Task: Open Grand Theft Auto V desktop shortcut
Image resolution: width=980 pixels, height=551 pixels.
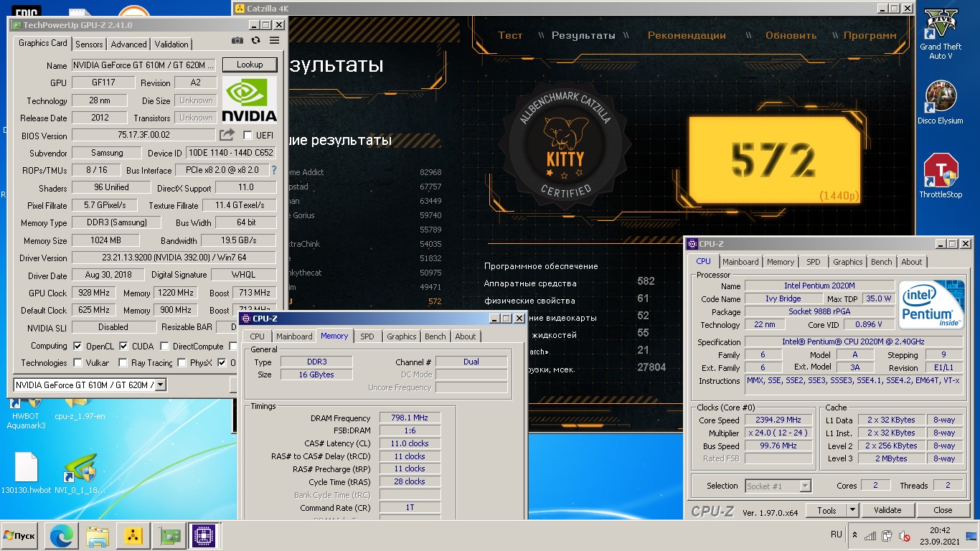Action: pyautogui.click(x=941, y=34)
